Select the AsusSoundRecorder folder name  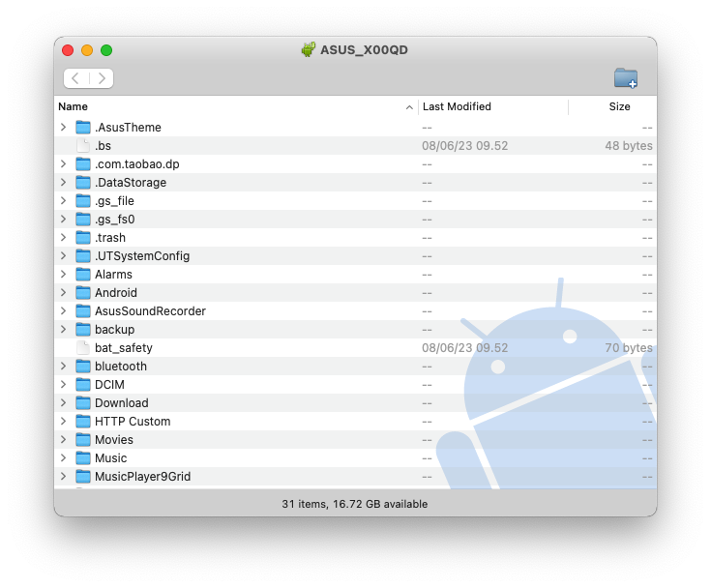[150, 311]
